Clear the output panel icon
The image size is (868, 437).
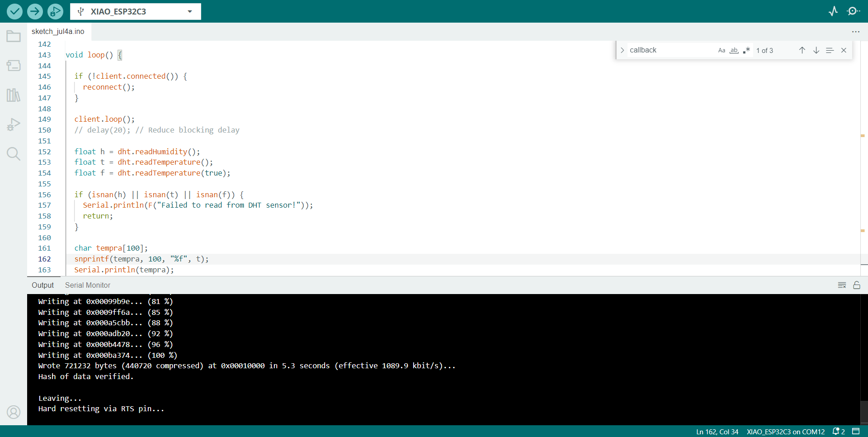point(842,285)
